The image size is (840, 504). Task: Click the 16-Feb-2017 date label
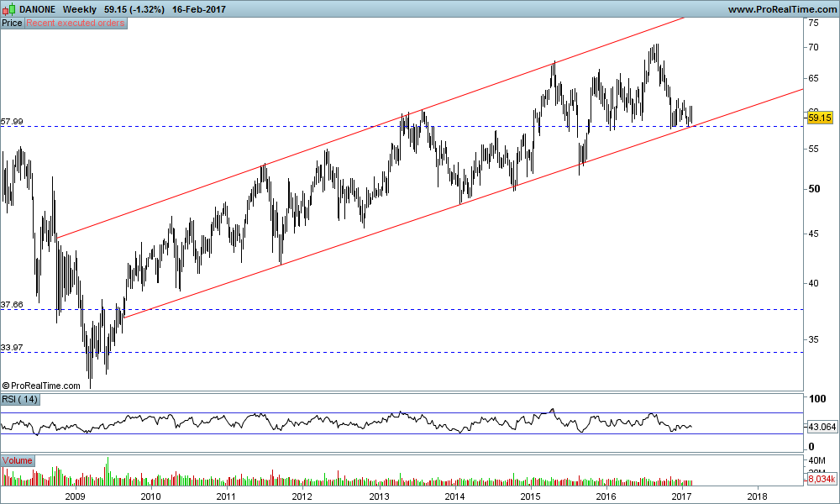pyautogui.click(x=199, y=9)
